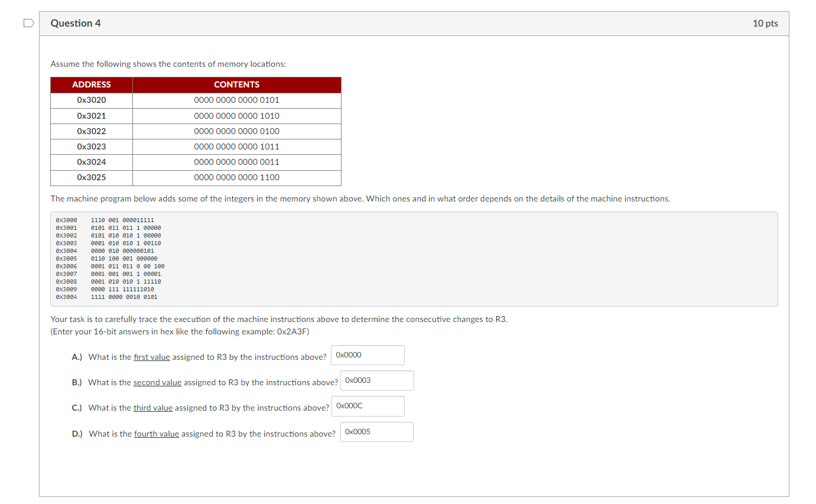Click 'Assume the following shows the contents' sentence
Image resolution: width=816 pixels, height=504 pixels.
tap(168, 64)
